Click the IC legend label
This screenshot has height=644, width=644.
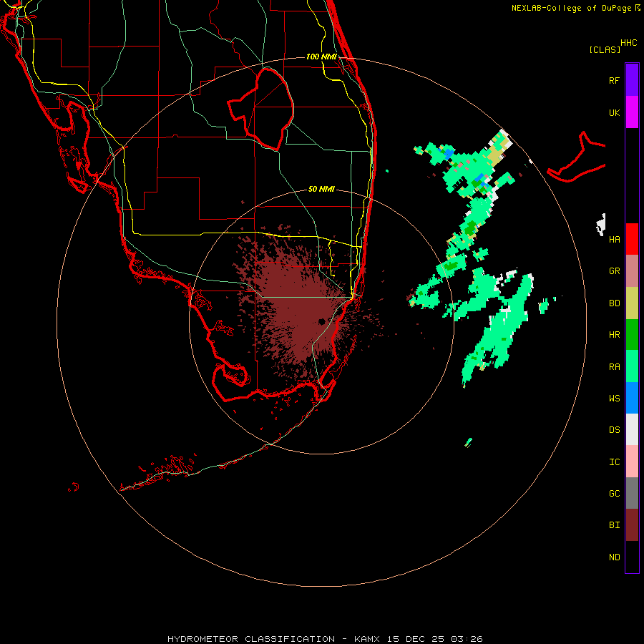(x=614, y=462)
